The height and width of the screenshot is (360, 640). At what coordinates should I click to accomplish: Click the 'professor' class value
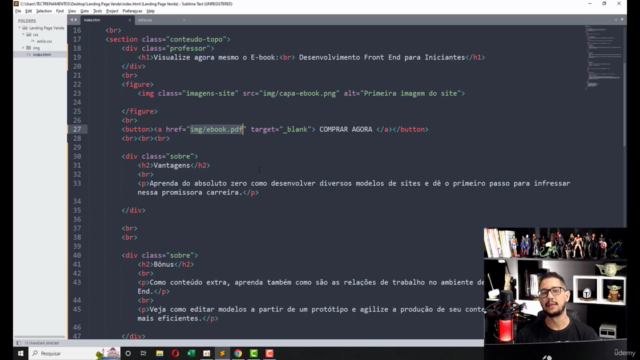tap(188, 48)
